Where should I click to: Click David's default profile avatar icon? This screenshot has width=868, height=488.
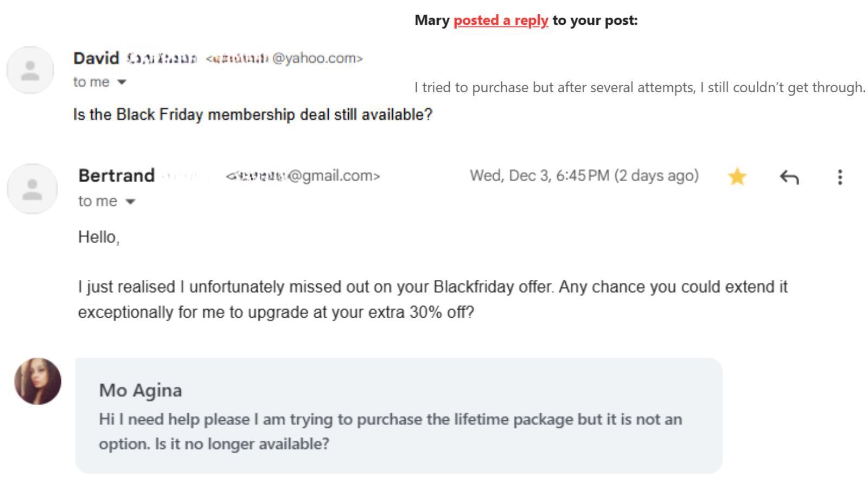30,70
